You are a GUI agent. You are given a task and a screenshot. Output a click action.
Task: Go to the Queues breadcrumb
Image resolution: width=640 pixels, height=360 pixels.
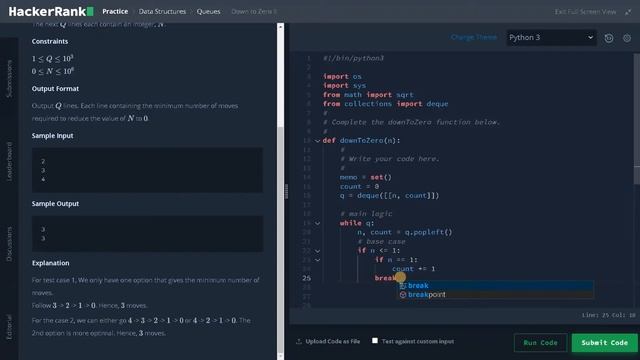click(x=208, y=11)
